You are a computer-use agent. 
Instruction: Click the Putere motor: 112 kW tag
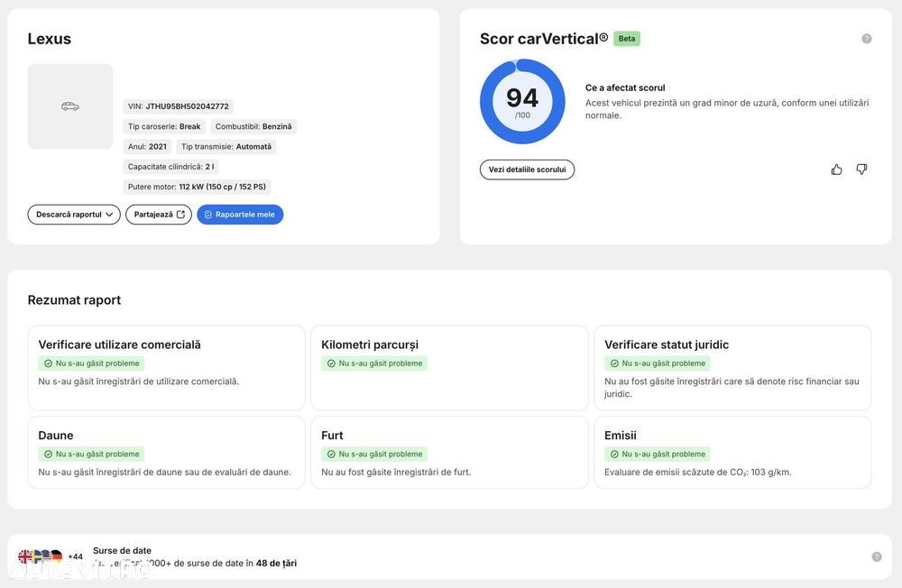197,187
